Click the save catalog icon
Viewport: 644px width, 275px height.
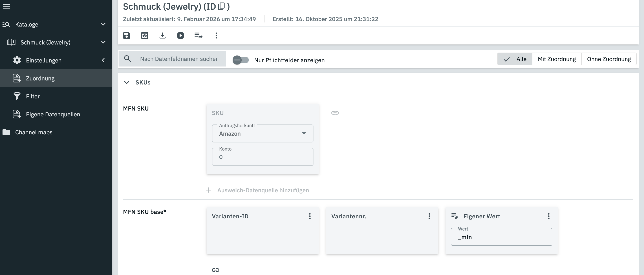click(x=126, y=35)
